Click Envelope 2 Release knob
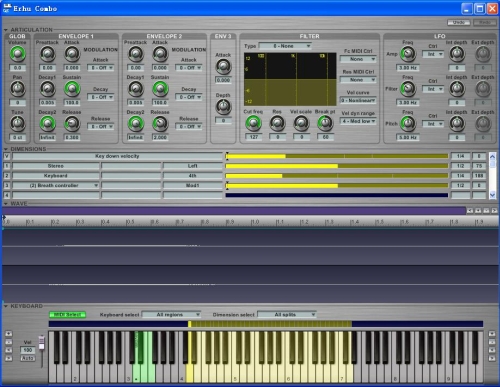 pyautogui.click(x=160, y=124)
